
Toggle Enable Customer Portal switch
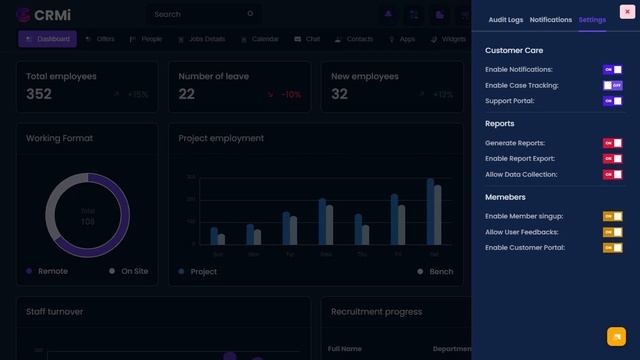pos(613,247)
